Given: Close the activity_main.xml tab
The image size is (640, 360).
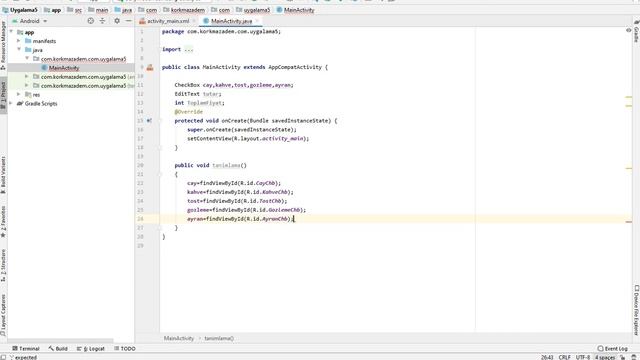Looking at the screenshot, I should (194, 21).
